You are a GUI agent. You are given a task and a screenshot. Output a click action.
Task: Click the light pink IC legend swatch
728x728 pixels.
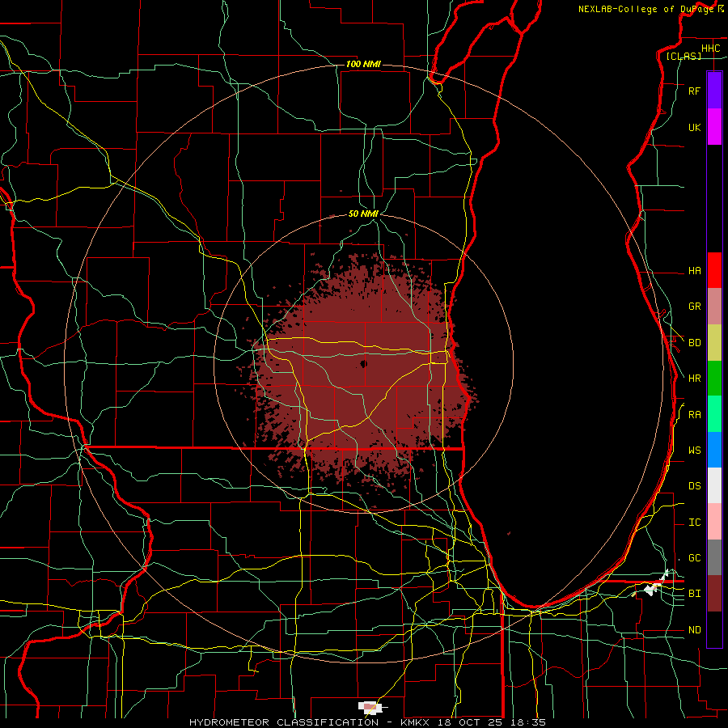[x=714, y=522]
